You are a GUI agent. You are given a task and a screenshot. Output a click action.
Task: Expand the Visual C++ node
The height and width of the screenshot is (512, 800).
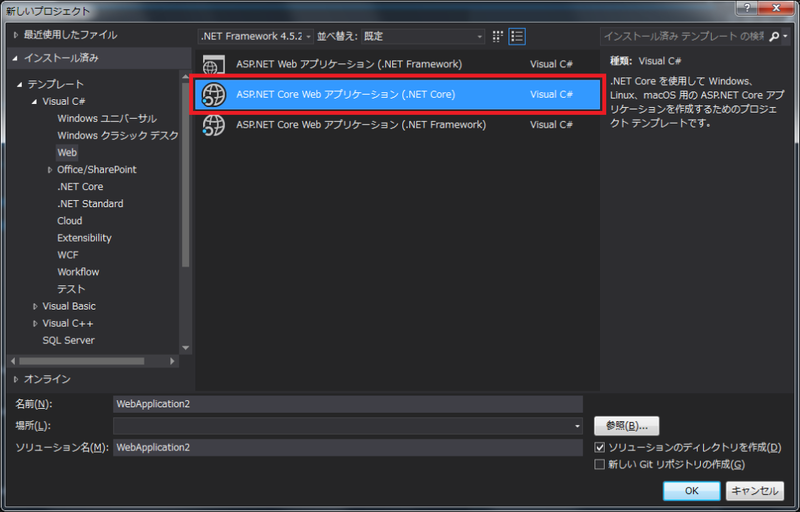pos(35,323)
